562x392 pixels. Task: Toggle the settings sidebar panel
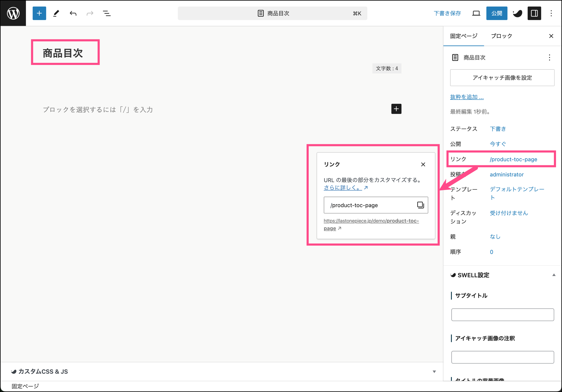click(x=534, y=13)
